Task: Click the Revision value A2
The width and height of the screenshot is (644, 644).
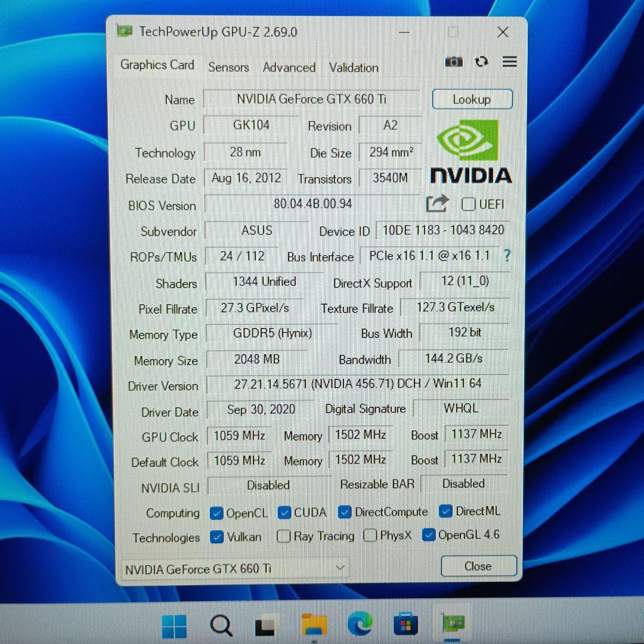Action: [x=390, y=125]
